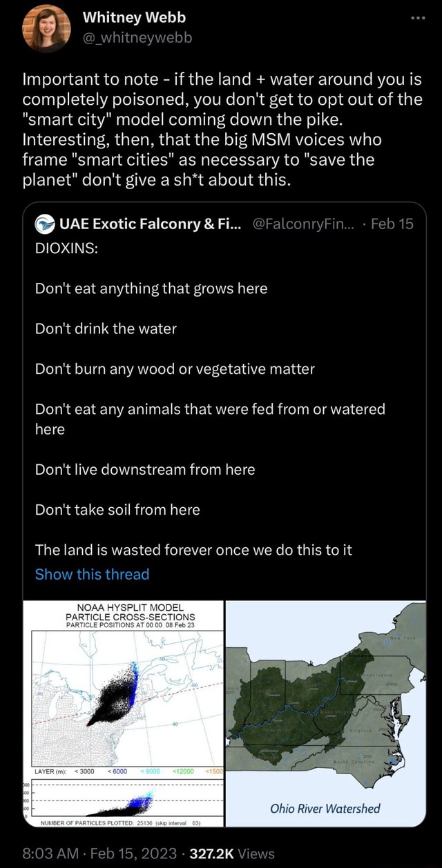Click the UAE Exotic Falconry avatar icon
This screenshot has width=442, height=868.
(x=45, y=224)
